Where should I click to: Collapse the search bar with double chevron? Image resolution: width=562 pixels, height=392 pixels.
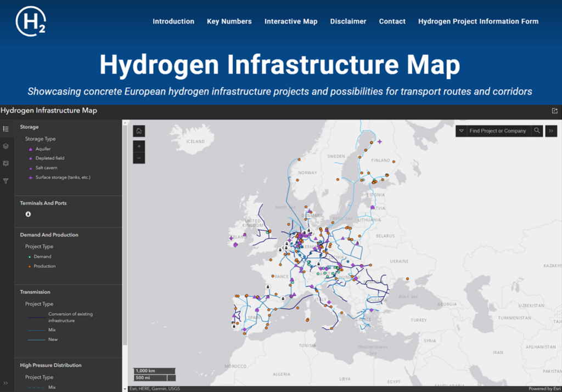tap(551, 131)
